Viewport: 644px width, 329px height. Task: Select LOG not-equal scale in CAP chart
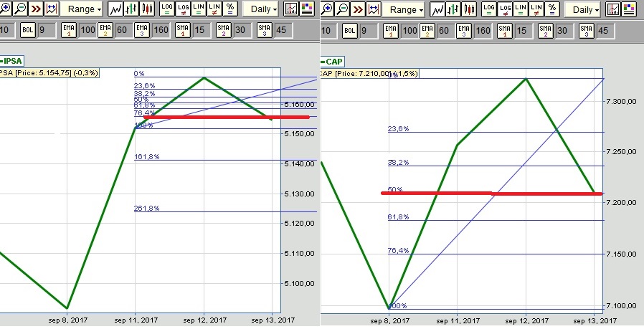505,9
